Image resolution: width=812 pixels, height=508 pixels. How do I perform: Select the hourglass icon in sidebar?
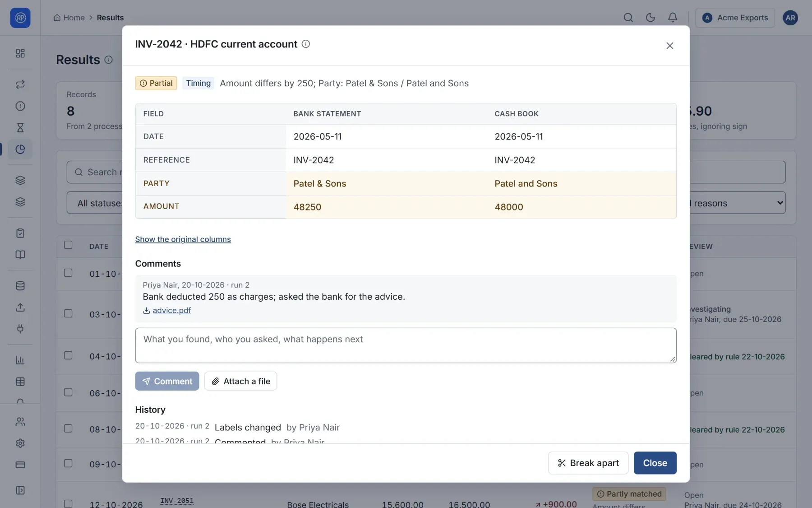click(20, 128)
